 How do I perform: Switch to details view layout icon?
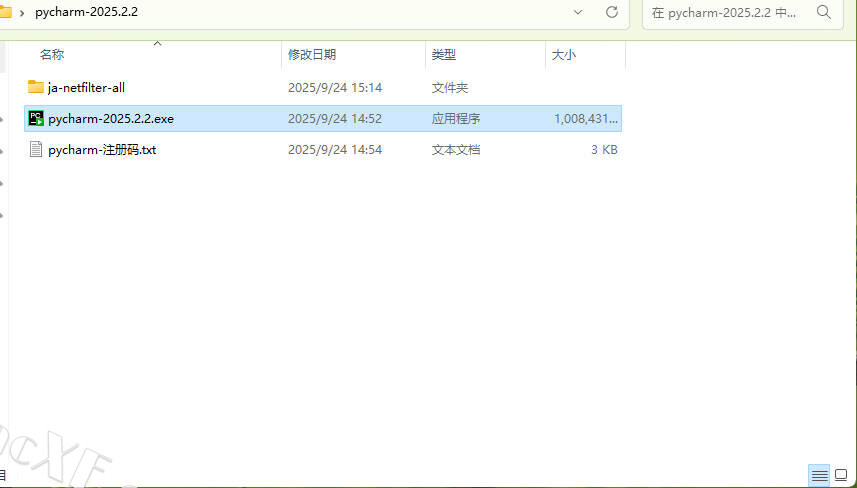pos(819,476)
